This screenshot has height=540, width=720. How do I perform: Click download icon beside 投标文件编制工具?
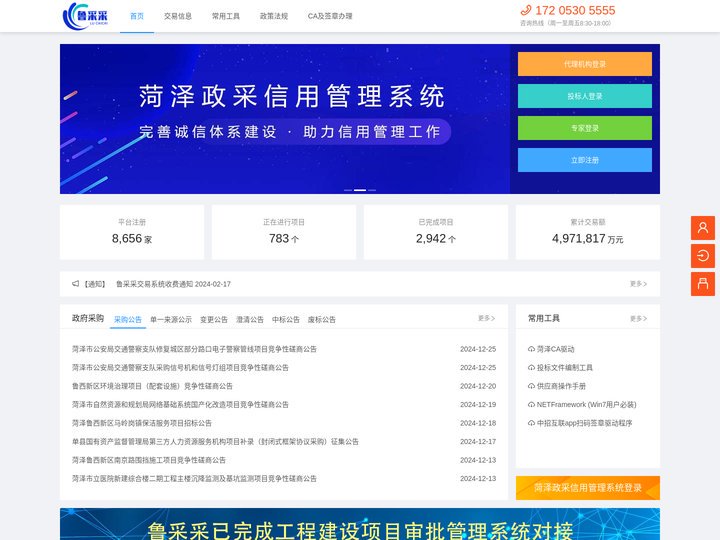point(531,368)
